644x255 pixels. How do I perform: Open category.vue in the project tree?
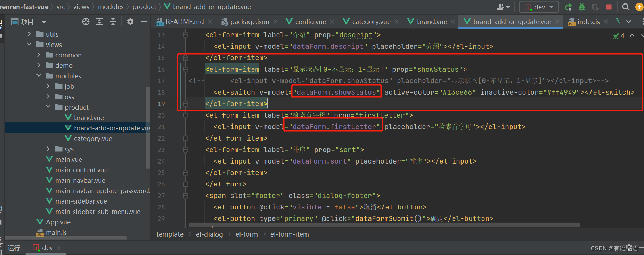tap(89, 138)
